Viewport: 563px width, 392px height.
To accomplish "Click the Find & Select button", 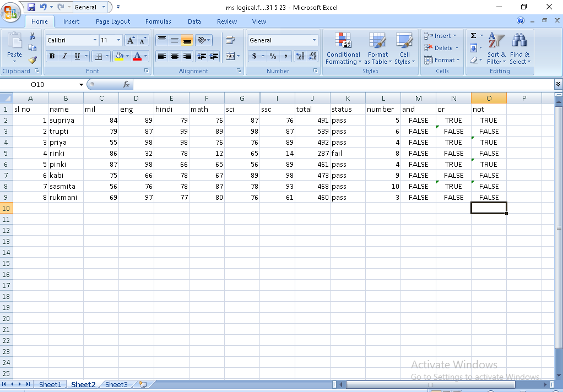I will click(519, 49).
